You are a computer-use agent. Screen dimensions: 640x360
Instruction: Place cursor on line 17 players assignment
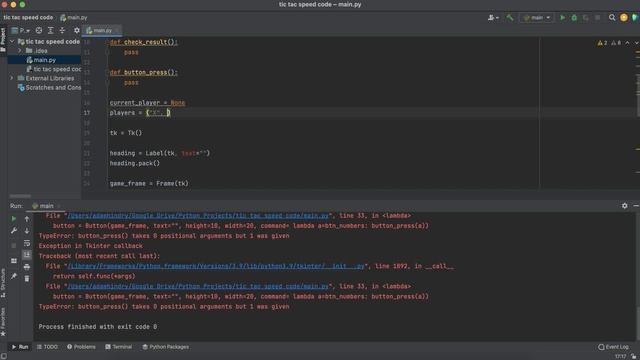(x=140, y=113)
